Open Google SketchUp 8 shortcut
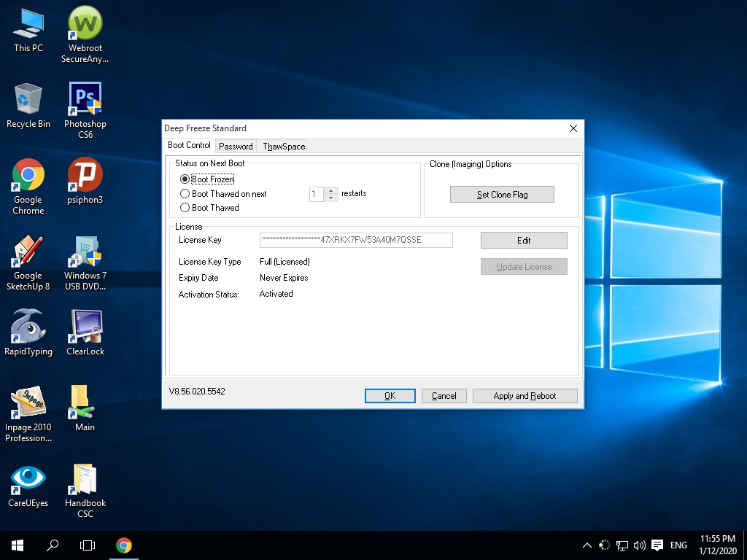Screen dimensions: 747x560 pos(28,262)
